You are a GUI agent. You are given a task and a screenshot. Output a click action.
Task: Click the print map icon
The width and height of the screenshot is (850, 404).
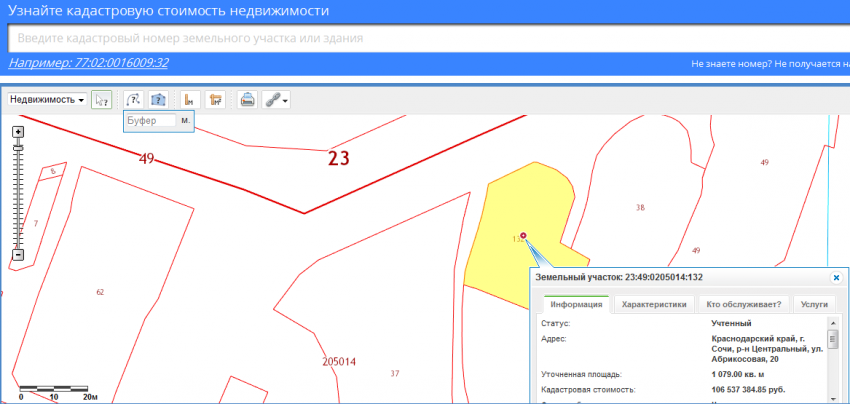pyautogui.click(x=248, y=100)
